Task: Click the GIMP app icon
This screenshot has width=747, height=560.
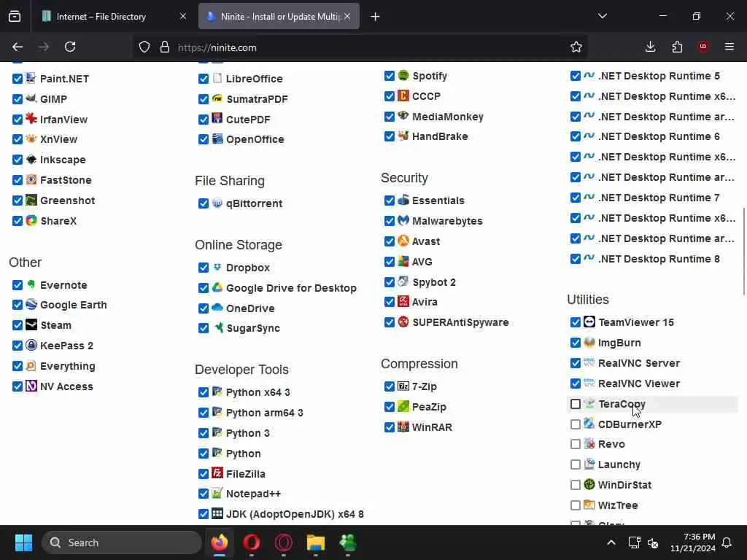Action: [31, 98]
